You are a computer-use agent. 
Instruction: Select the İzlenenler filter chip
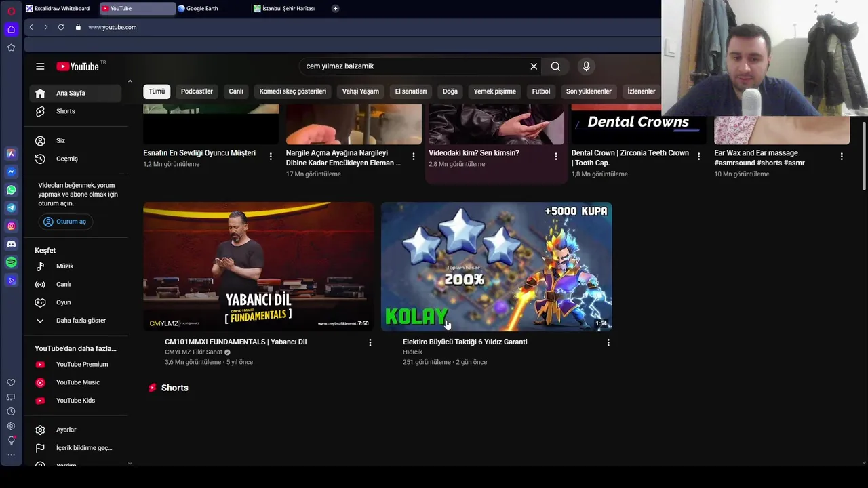tap(642, 91)
